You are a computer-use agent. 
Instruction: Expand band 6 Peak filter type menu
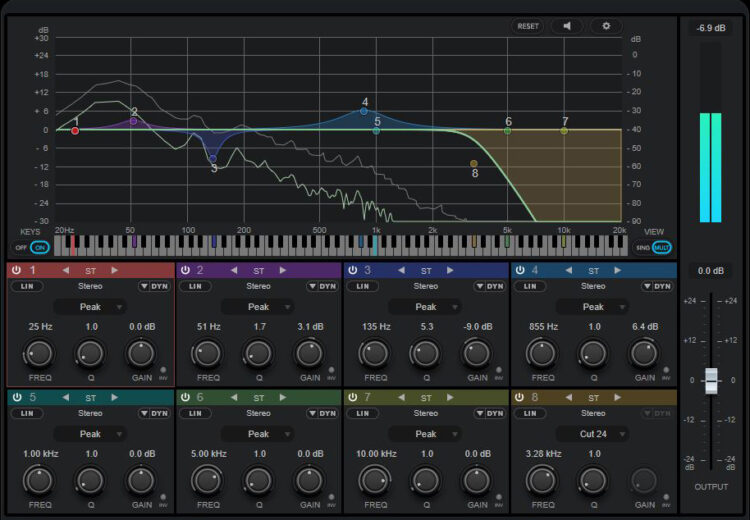259,434
